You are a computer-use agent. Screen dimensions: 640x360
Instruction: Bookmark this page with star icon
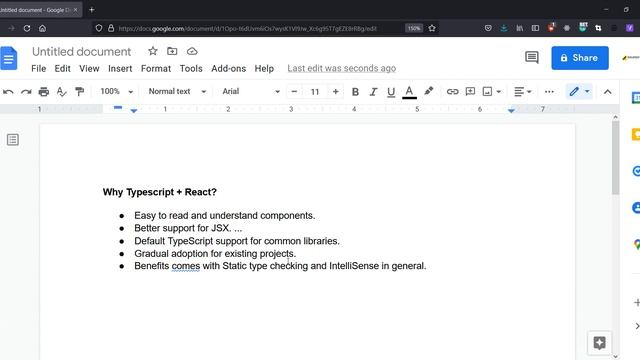[432, 28]
